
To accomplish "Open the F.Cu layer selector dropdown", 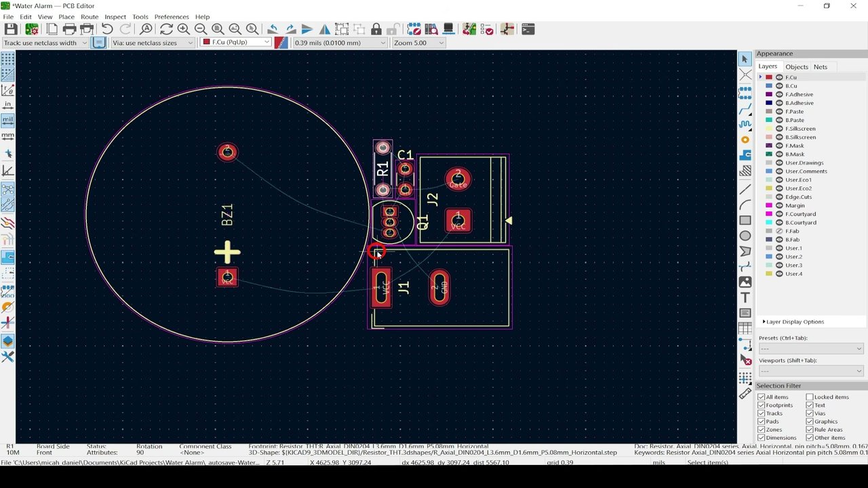I will [x=235, y=43].
